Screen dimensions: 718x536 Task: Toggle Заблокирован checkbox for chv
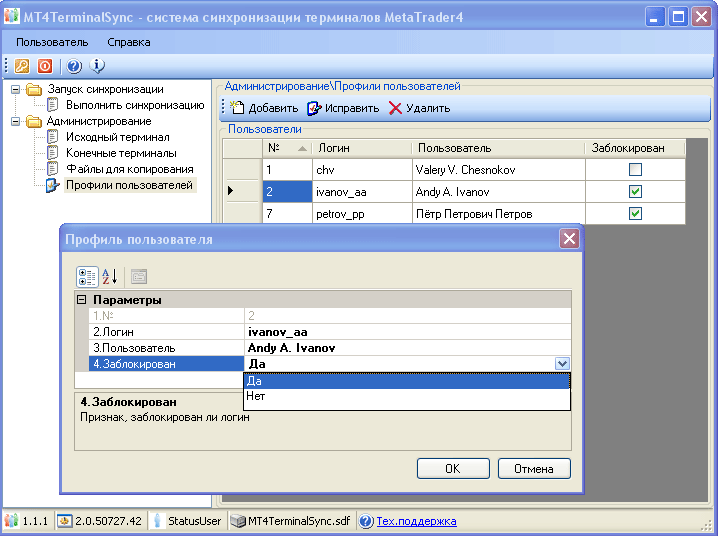click(x=635, y=170)
